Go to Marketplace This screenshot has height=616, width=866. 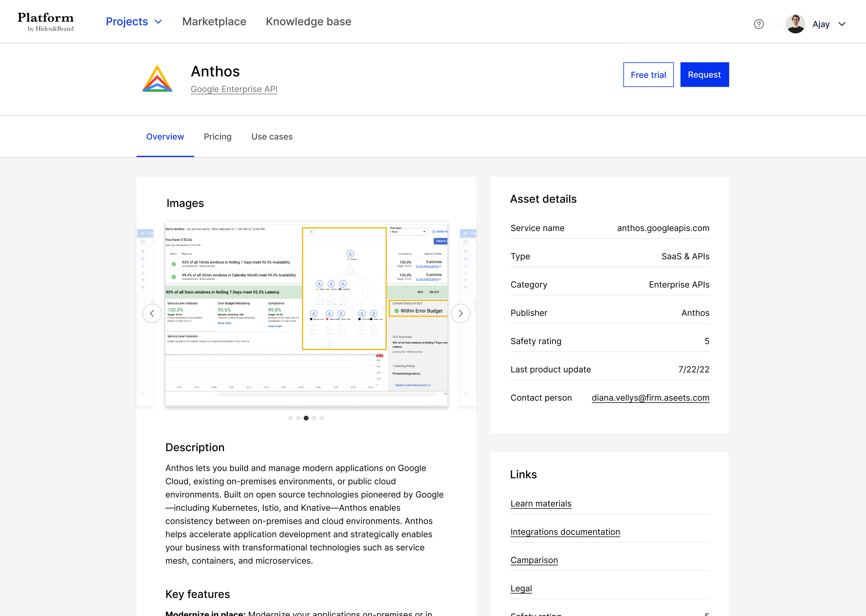[214, 22]
